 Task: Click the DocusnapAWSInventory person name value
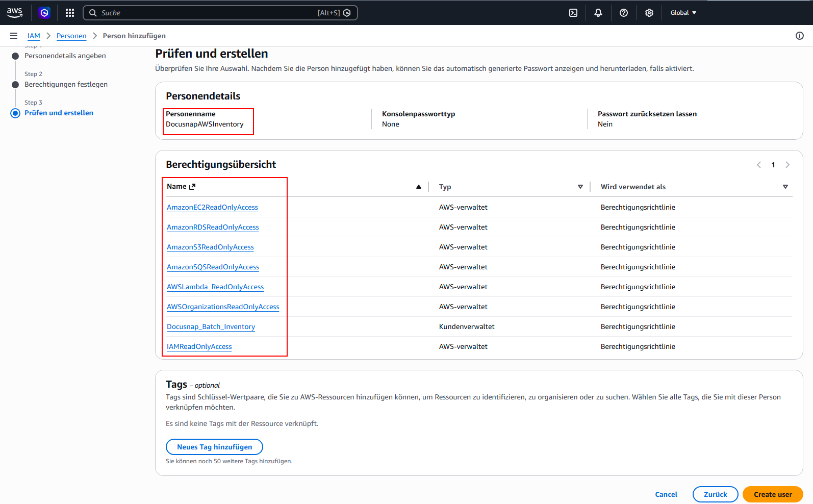[205, 124]
